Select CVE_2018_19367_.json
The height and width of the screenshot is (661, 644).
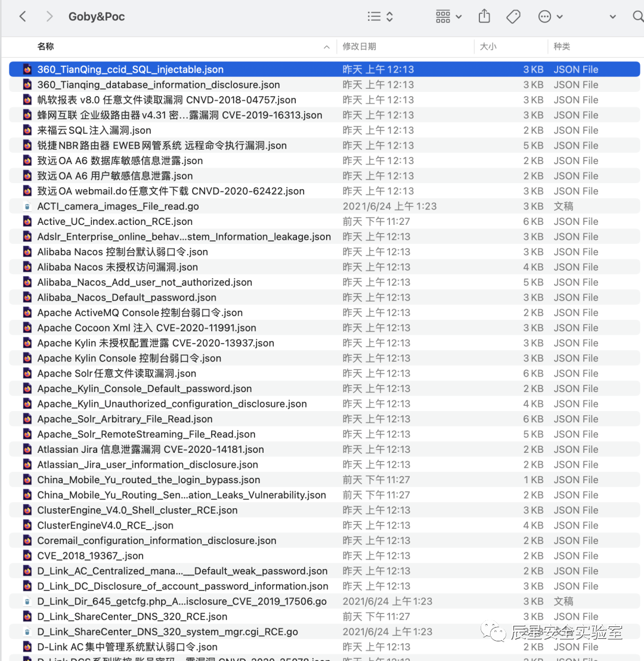tap(324, 555)
